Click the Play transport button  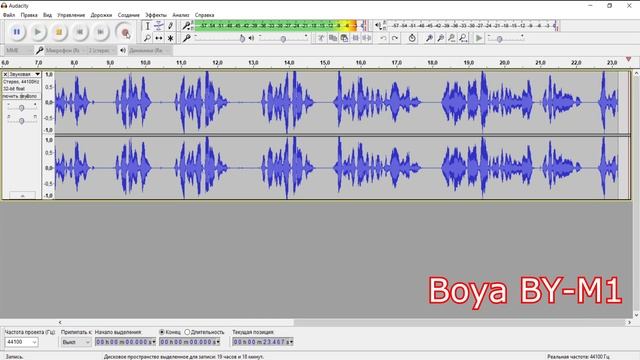(38, 32)
